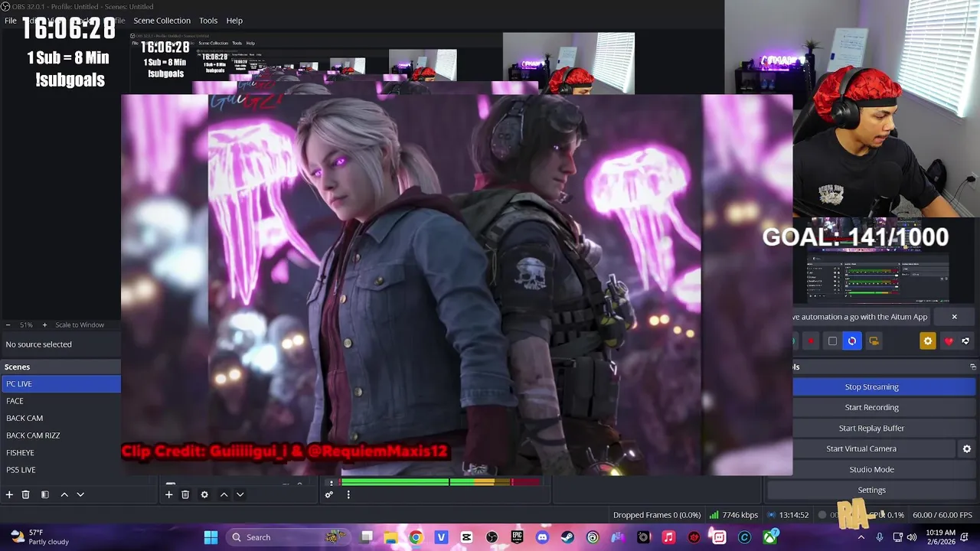Click the No source selected label
The width and height of the screenshot is (980, 551).
(x=38, y=344)
